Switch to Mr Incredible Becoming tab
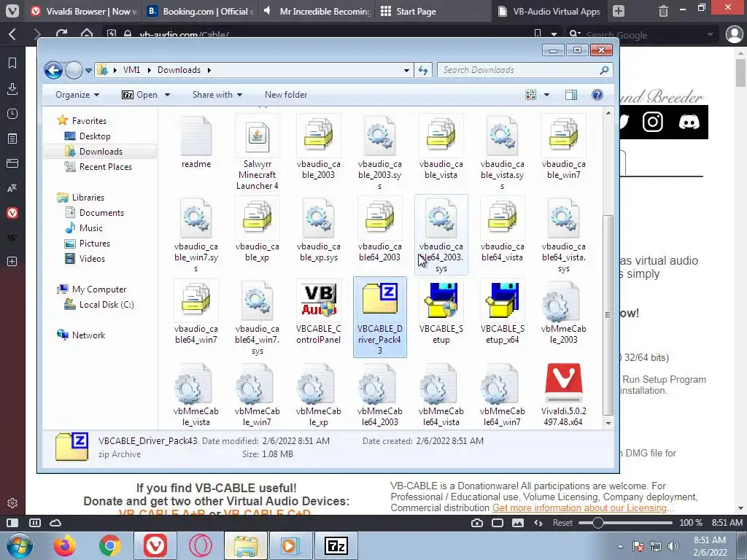 (x=318, y=11)
